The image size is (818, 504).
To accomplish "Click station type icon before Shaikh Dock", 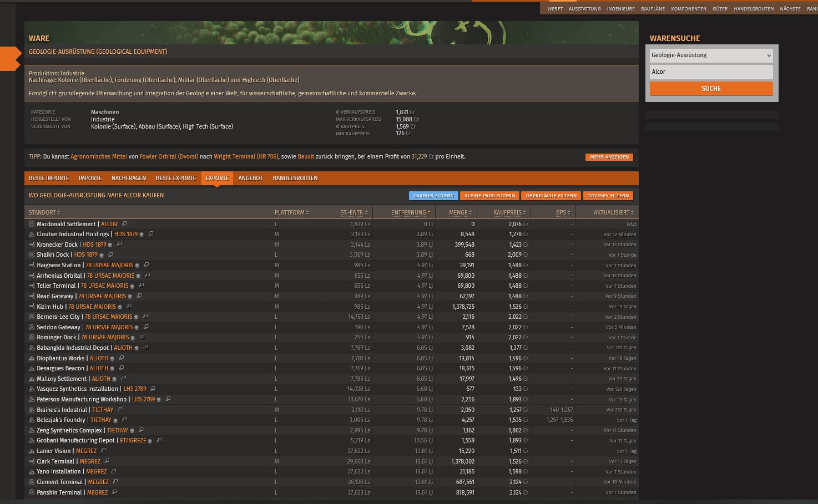I will pyautogui.click(x=32, y=255).
